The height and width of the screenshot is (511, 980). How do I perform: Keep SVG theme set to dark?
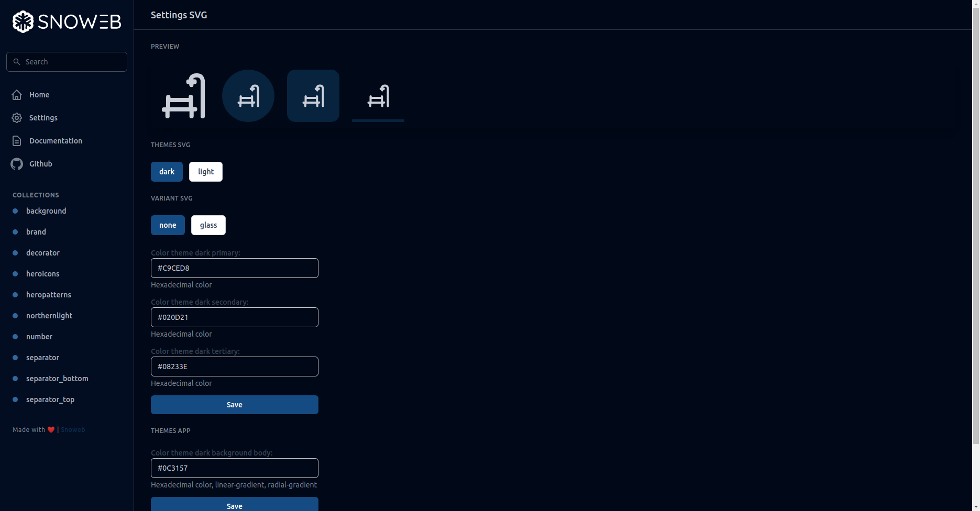click(167, 171)
